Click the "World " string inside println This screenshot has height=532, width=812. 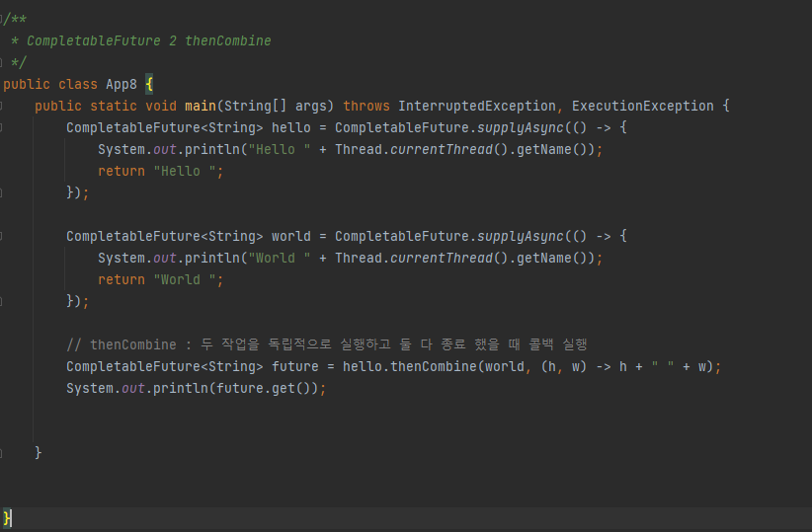[280, 259]
